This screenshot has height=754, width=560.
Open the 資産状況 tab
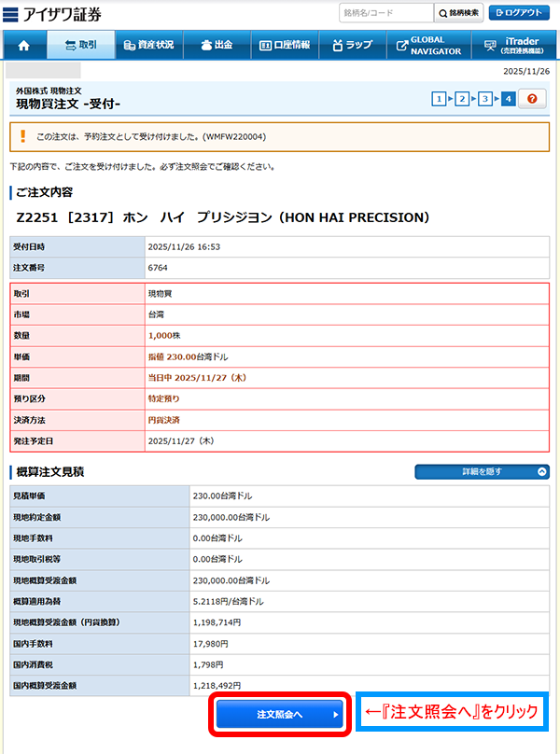click(x=149, y=45)
